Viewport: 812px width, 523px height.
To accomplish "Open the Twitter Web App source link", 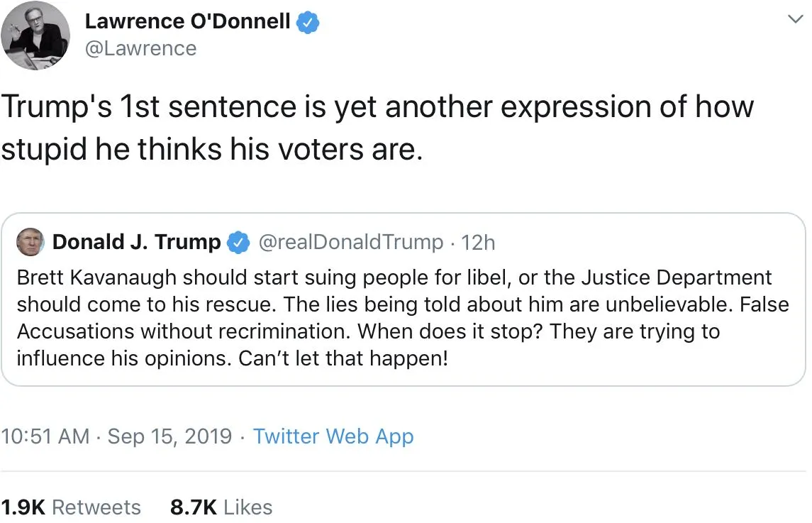I will pos(333,436).
